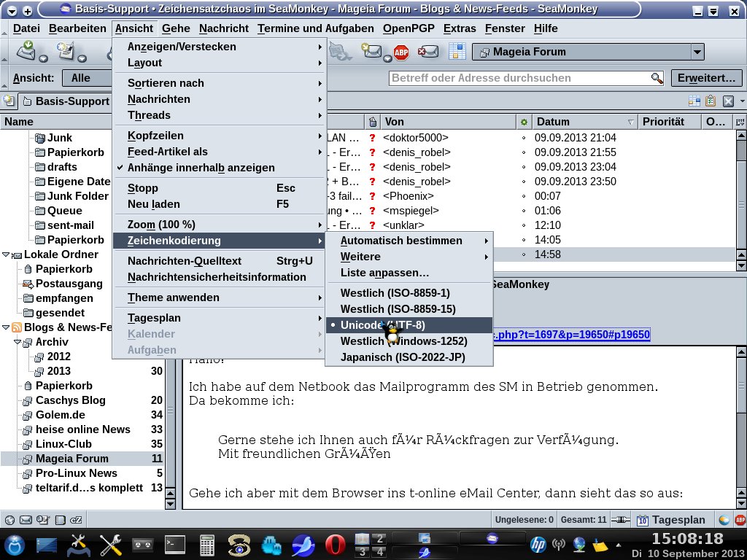Click Neu laden menu entry

pos(219,204)
